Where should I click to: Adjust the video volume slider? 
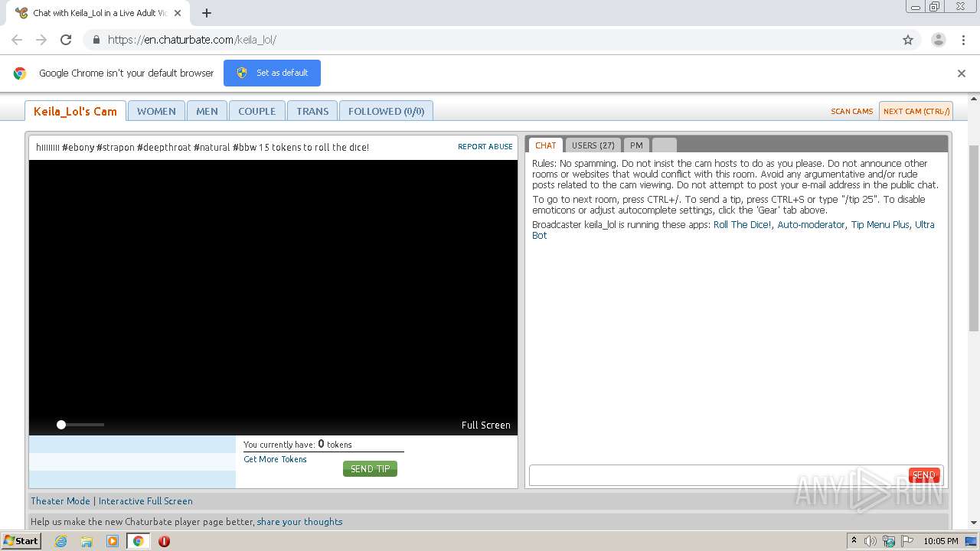coord(80,425)
